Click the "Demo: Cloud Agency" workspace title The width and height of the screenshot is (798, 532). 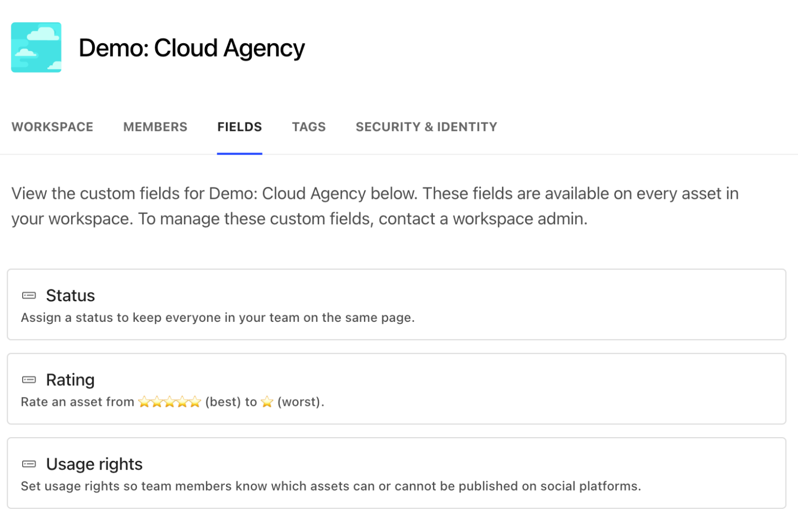pos(192,48)
